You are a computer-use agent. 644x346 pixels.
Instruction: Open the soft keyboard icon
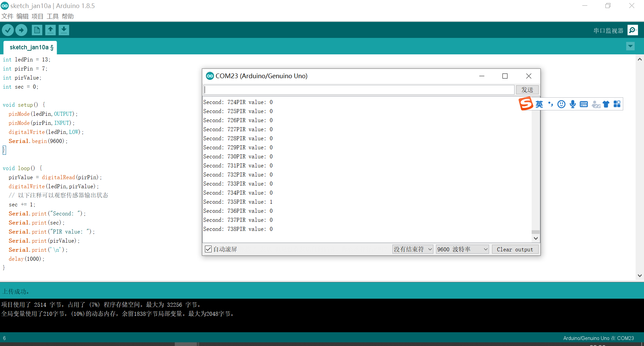[x=584, y=104]
